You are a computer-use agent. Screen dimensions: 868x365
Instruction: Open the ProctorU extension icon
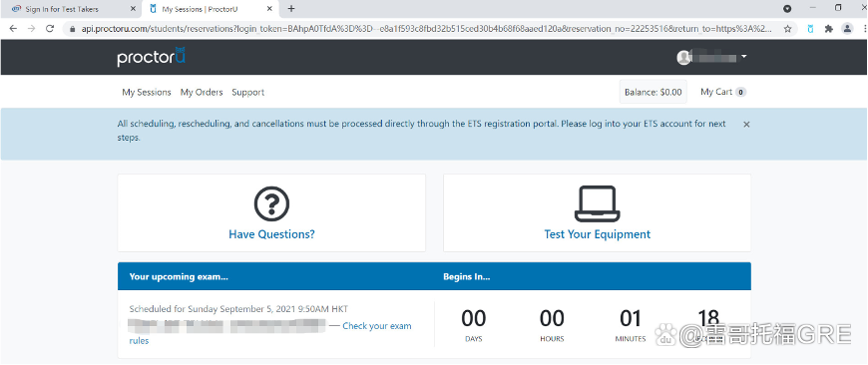click(810, 29)
